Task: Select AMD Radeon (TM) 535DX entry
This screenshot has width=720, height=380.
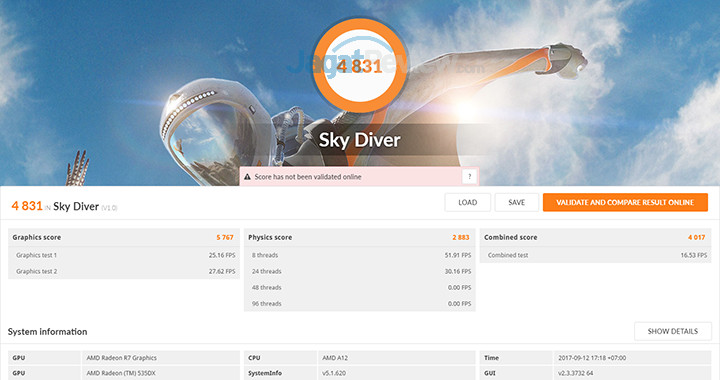Action: click(x=121, y=373)
